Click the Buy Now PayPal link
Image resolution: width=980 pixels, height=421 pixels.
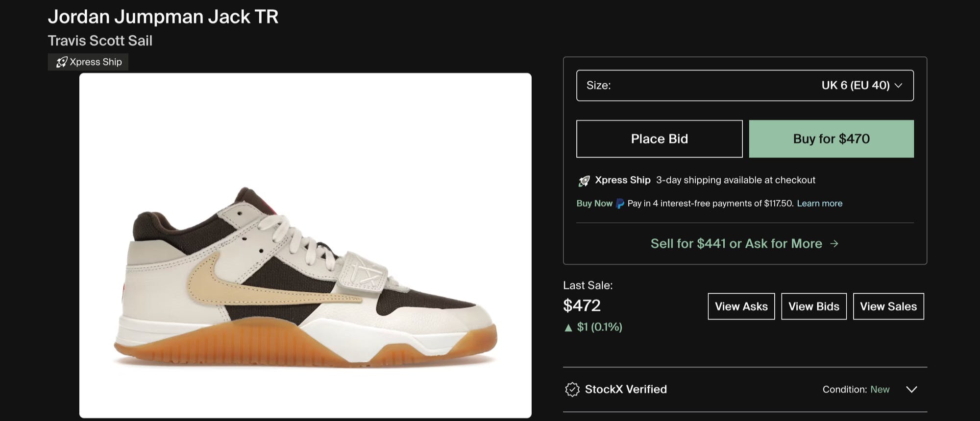[594, 204]
